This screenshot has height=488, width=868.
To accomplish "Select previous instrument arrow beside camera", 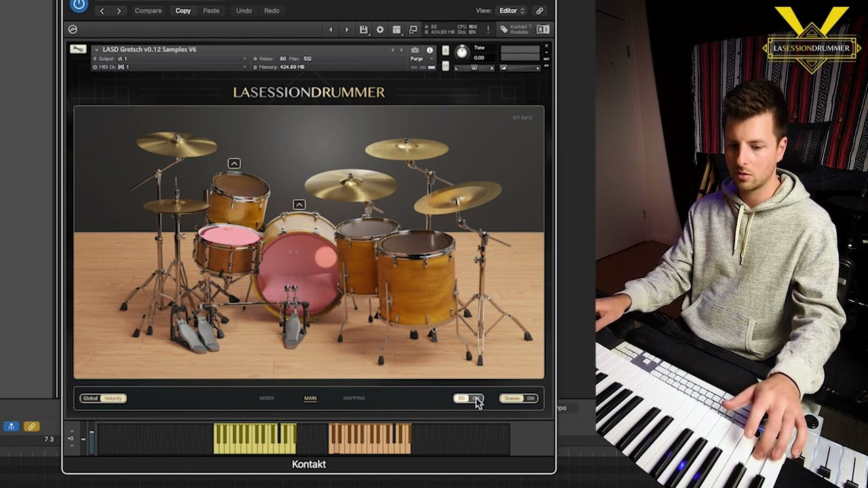I will point(392,50).
